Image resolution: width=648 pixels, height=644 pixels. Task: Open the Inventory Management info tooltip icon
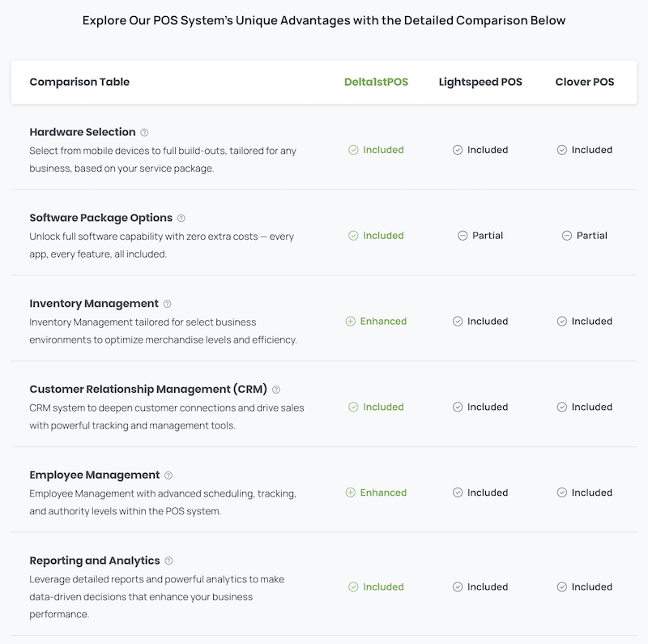point(168,304)
